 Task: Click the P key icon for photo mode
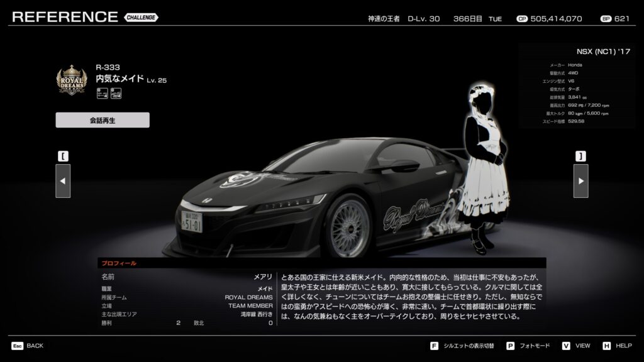510,346
